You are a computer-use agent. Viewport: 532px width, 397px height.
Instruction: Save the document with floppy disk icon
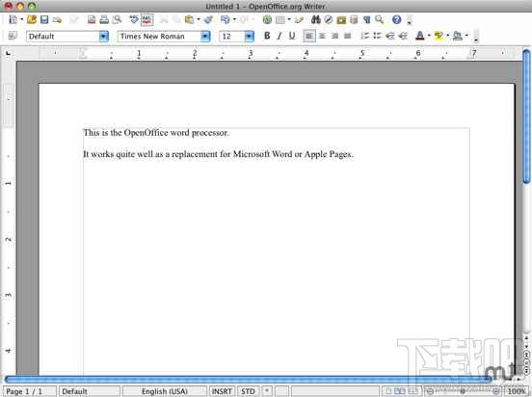tap(44, 19)
